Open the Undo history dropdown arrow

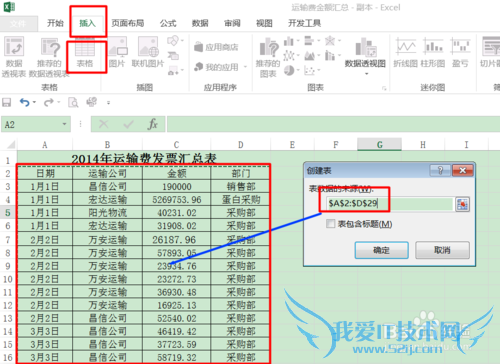tap(34, 102)
